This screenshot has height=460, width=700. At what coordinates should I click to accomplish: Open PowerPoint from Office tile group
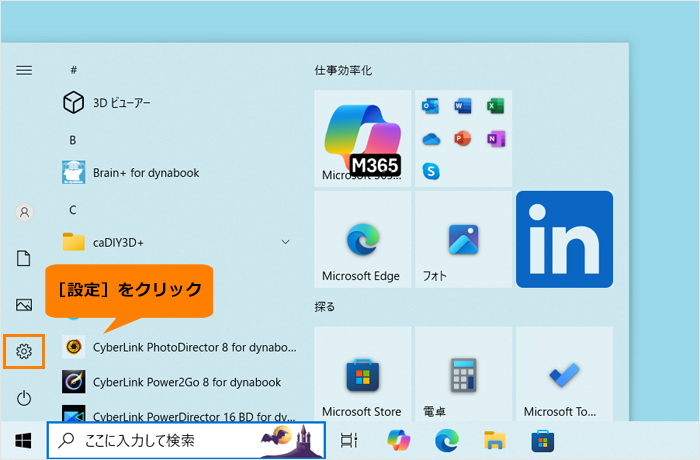click(x=463, y=138)
